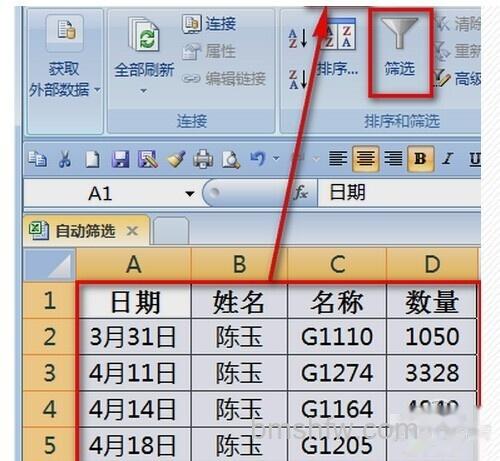This screenshot has width=500, height=461.
Task: Open the Name Box dropdown arrow
Action: pyautogui.click(x=190, y=194)
